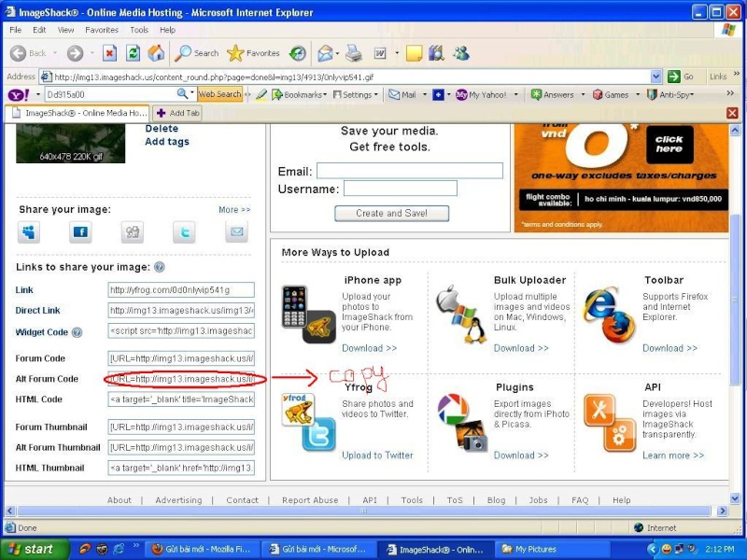Click the Web Search button
The image size is (747, 560).
(x=219, y=94)
